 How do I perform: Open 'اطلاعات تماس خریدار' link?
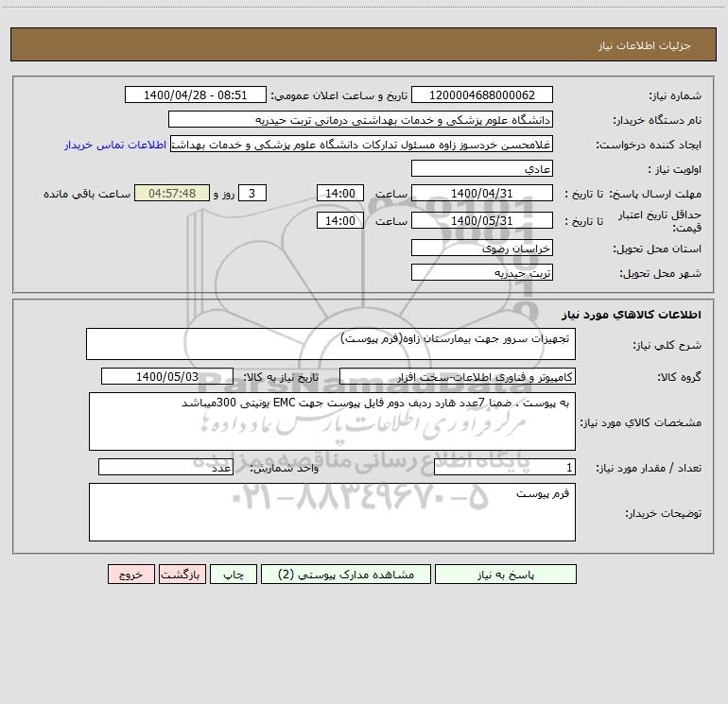click(115, 145)
